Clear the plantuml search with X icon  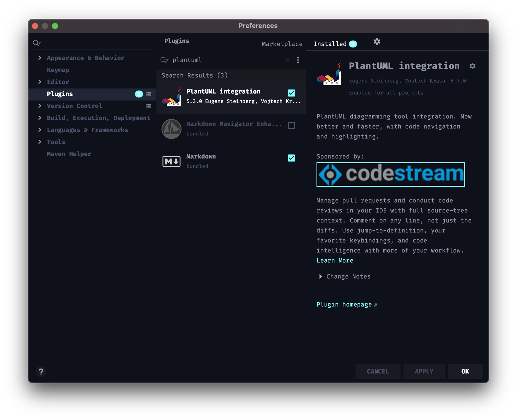coord(287,60)
